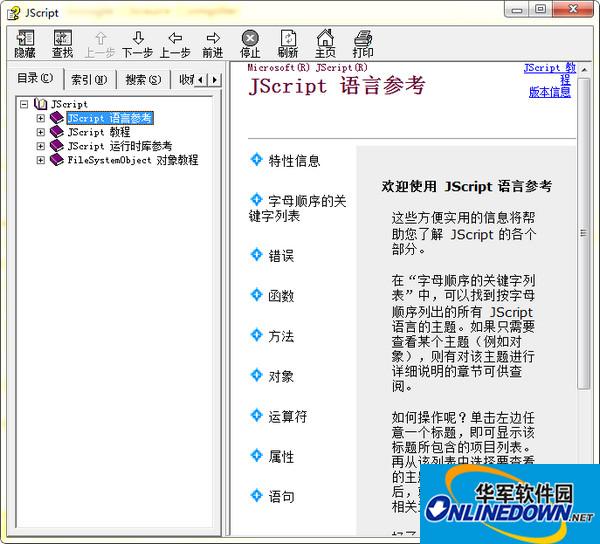Open the JScript 教程 link at top right
The width and height of the screenshot is (600, 544).
point(550,73)
